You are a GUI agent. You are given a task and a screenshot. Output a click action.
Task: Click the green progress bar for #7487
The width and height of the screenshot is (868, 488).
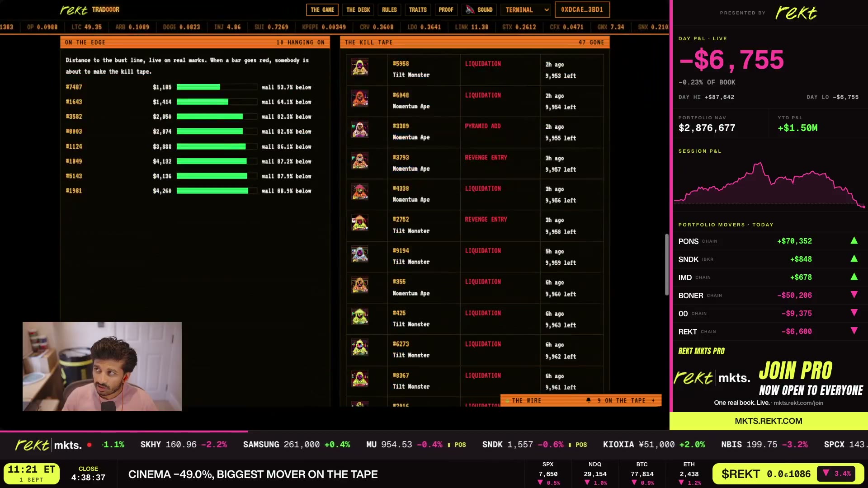pyautogui.click(x=217, y=87)
